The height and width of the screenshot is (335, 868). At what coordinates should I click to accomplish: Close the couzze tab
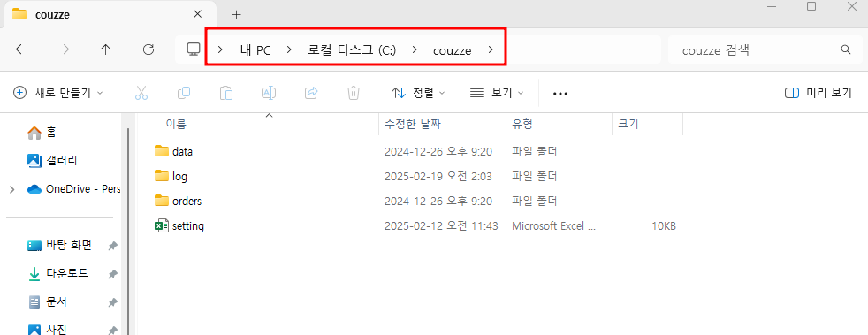click(197, 14)
